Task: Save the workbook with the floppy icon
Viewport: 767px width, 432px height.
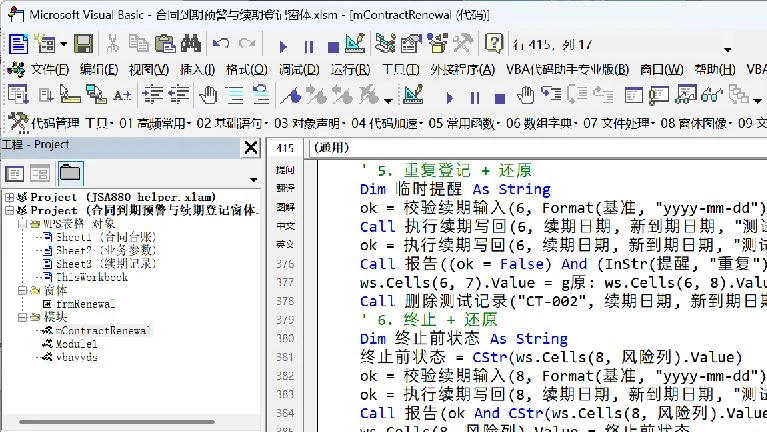Action: (83, 44)
